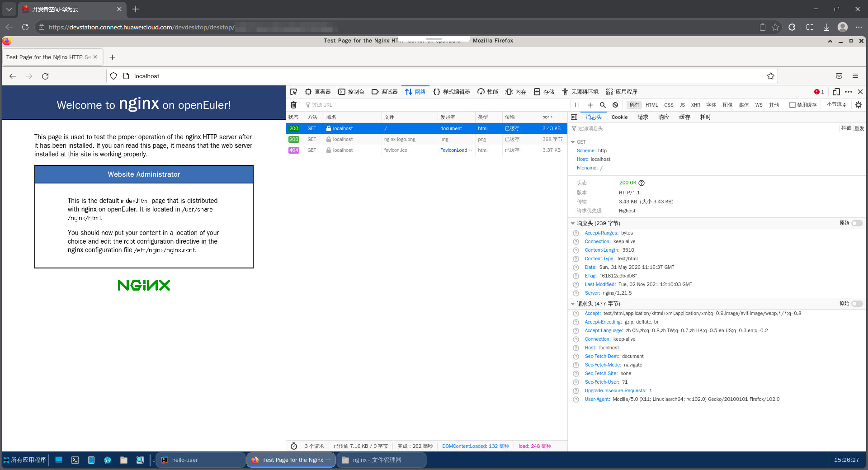
Task: Toggle 原始 raw switch for response headers
Action: (857, 223)
